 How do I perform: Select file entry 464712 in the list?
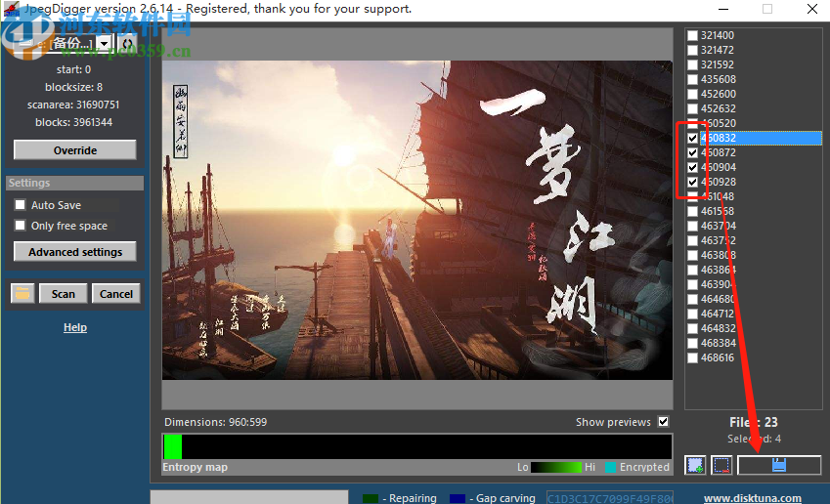tap(718, 314)
